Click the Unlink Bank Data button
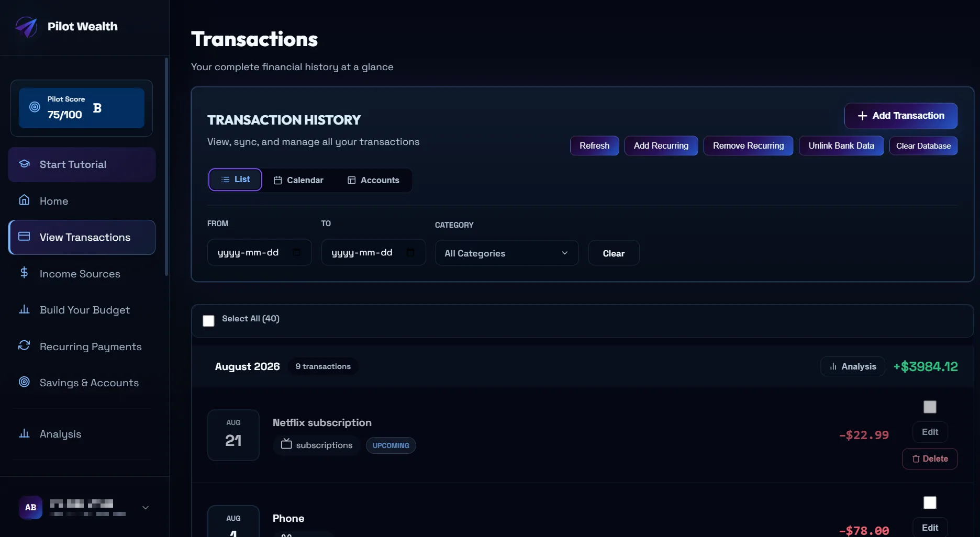Viewport: 980px width, 537px height. (x=841, y=146)
